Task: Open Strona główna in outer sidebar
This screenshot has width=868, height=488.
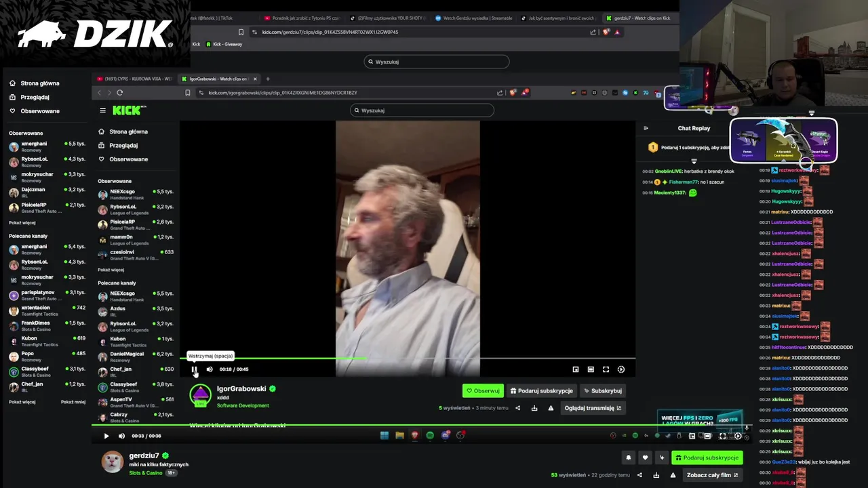Action: click(35, 83)
